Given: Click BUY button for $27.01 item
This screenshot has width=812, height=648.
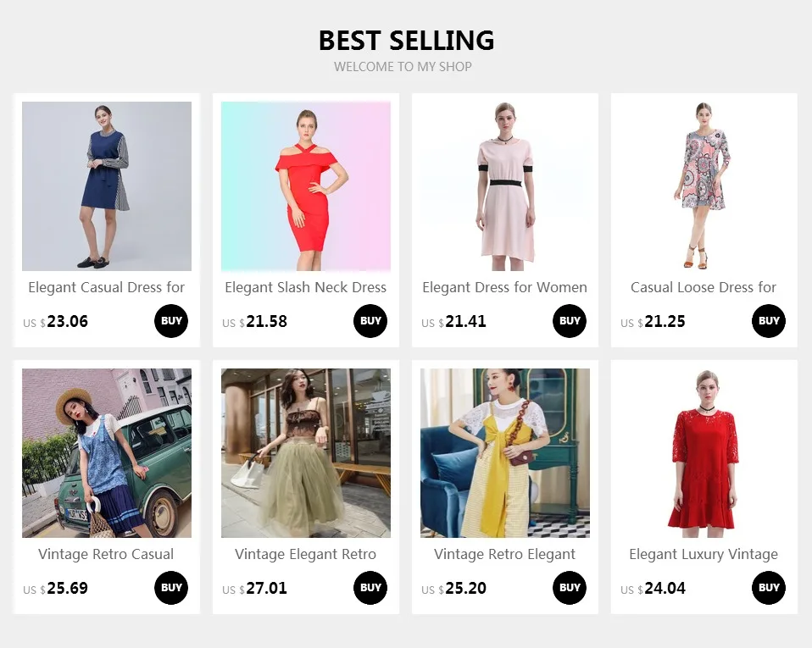Looking at the screenshot, I should point(370,588).
